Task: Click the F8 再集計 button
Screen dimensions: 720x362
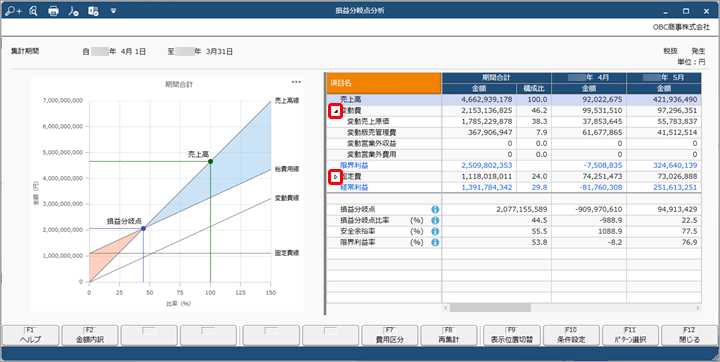Action: (449, 336)
